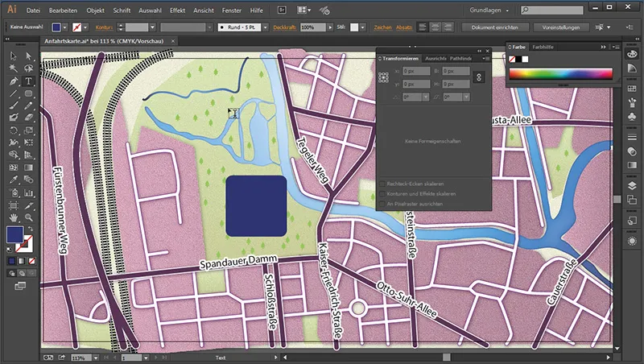Choose Draw Normal mode in toolbox
This screenshot has width=644, height=364.
tap(12, 273)
